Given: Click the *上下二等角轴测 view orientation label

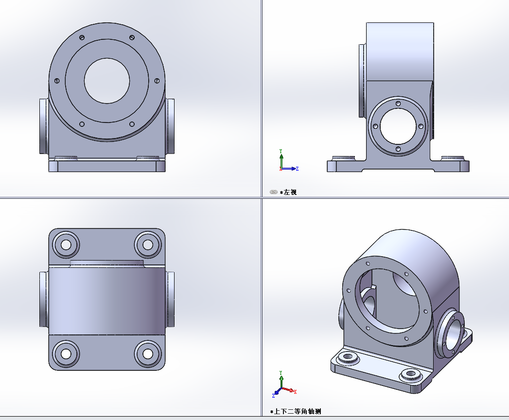Looking at the screenshot, I should click(x=296, y=412).
